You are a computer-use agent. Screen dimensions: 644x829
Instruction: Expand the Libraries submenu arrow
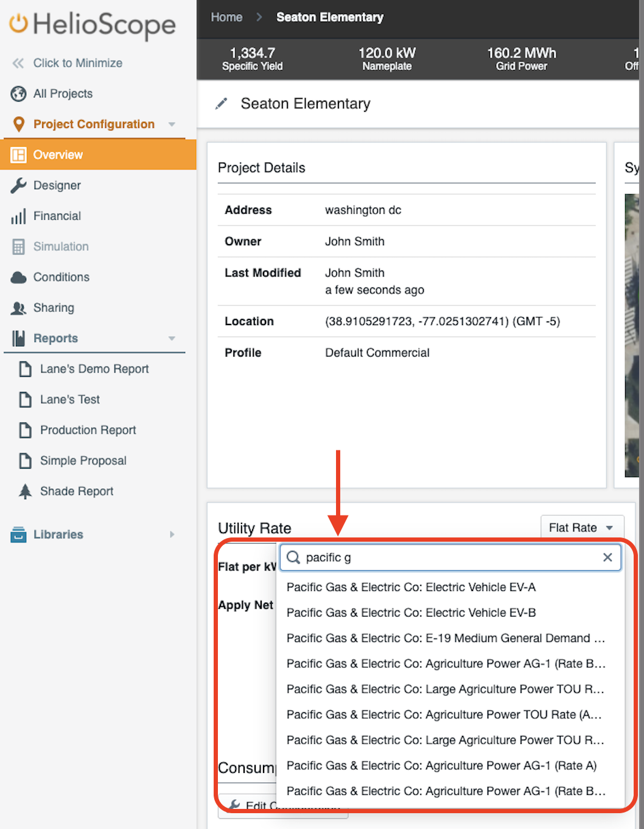click(x=172, y=534)
